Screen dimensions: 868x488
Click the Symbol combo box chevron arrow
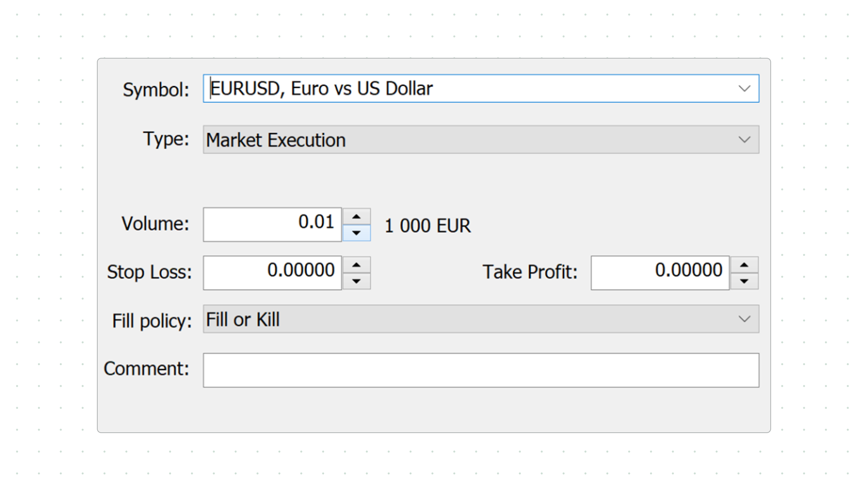point(744,89)
